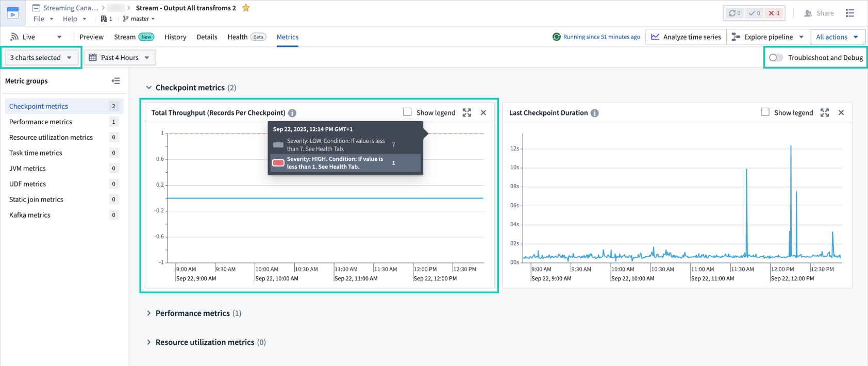Check Show legend on Total Throughput chart
Screen dimensions: 868x366
(x=408, y=112)
